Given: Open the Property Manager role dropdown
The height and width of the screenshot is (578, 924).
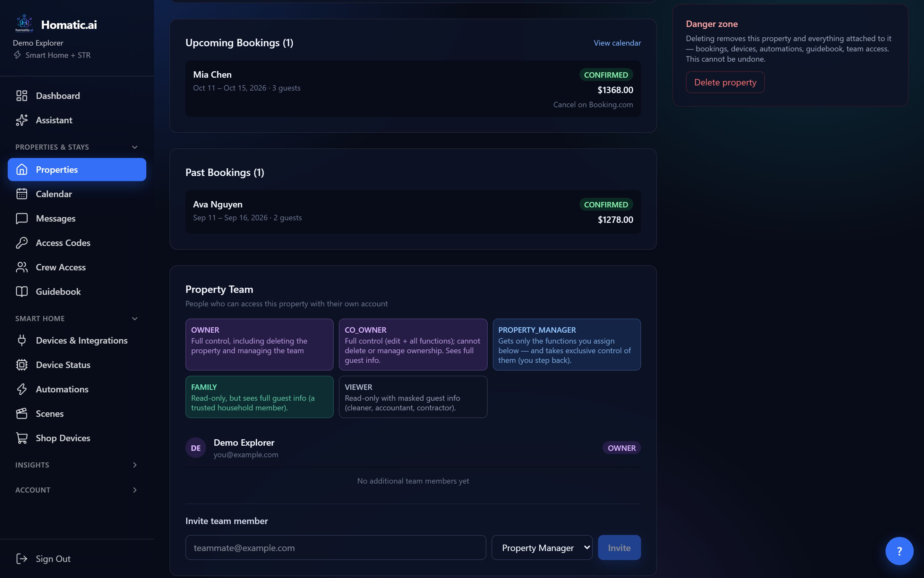Looking at the screenshot, I should click(x=542, y=547).
